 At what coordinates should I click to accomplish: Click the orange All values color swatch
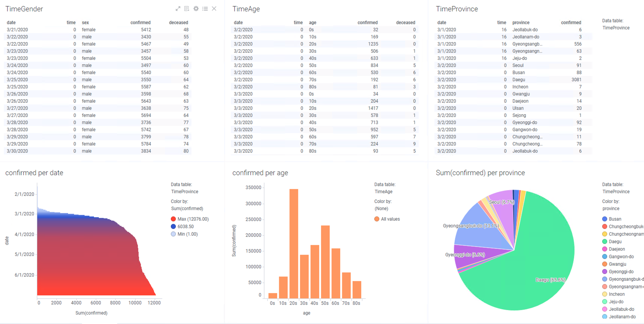click(x=377, y=219)
